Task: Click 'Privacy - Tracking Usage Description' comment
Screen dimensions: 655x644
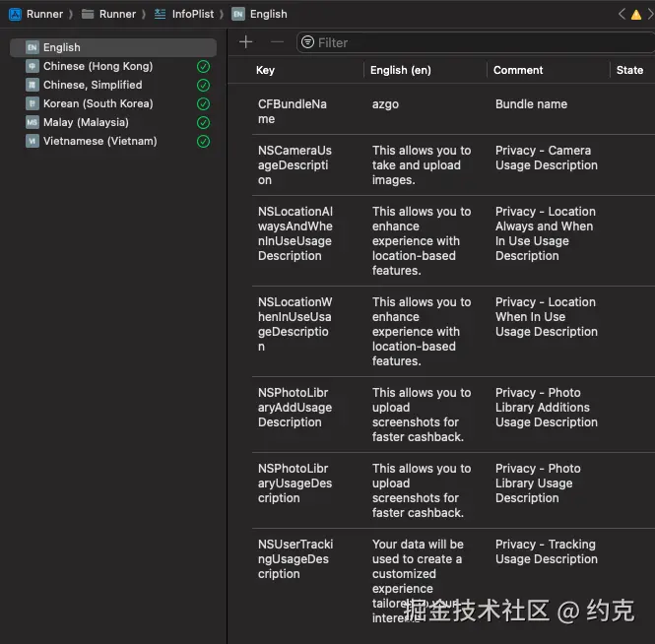Action: point(547,551)
